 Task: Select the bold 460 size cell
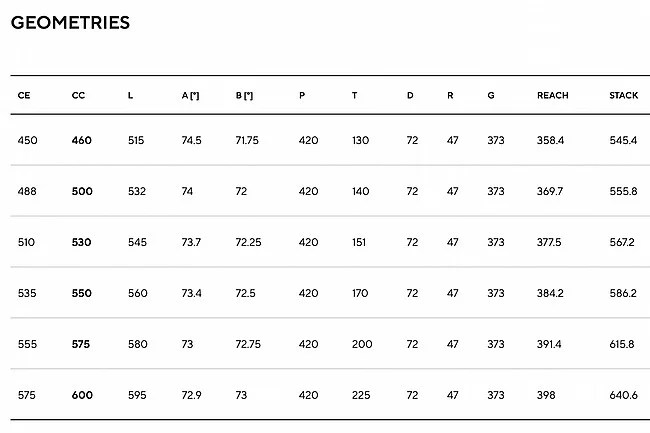(x=81, y=140)
